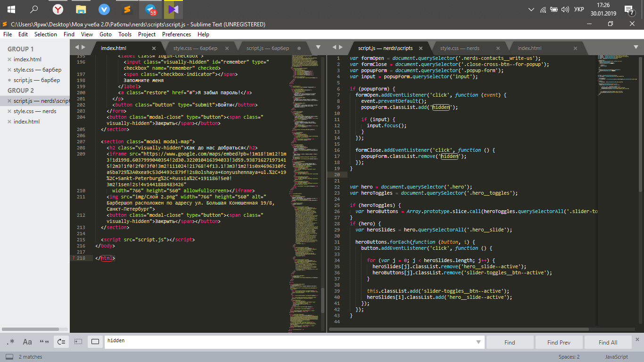Screen dimensions: 644x362
Task: Open the File menu
Action: pos(8,34)
